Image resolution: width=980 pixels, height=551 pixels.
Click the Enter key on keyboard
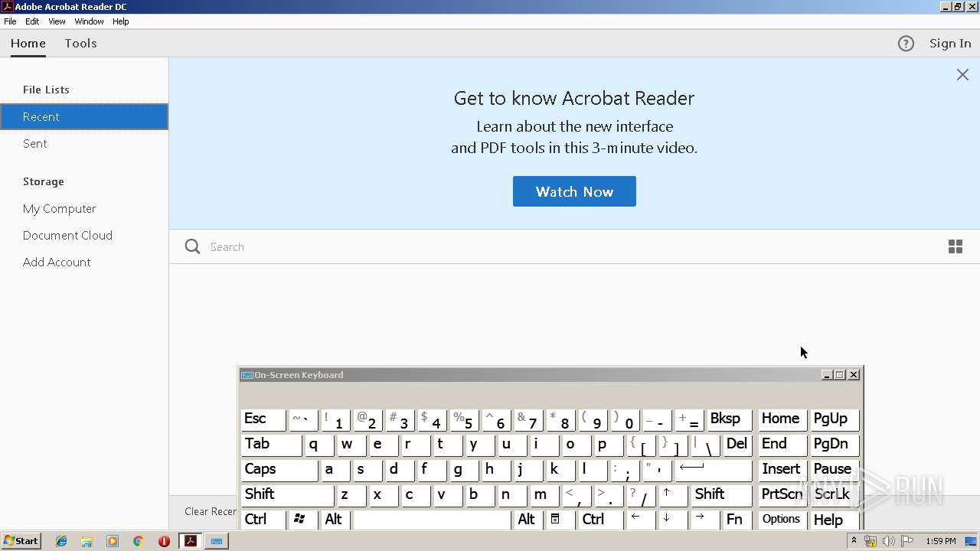(x=714, y=469)
